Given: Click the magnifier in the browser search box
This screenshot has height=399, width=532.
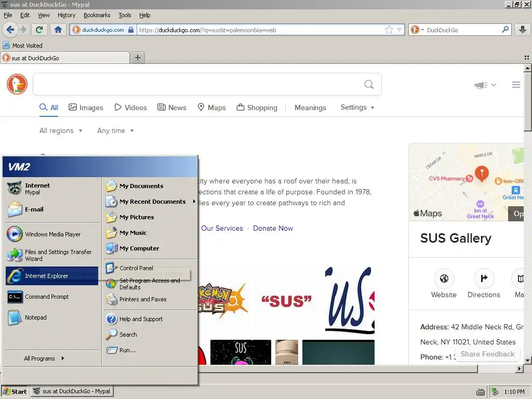Looking at the screenshot, I should 505,30.
